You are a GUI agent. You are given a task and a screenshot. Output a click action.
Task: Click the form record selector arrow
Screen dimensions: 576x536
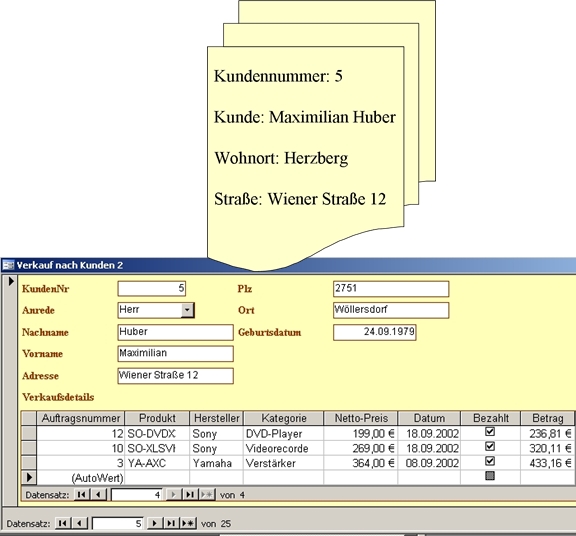click(11, 281)
